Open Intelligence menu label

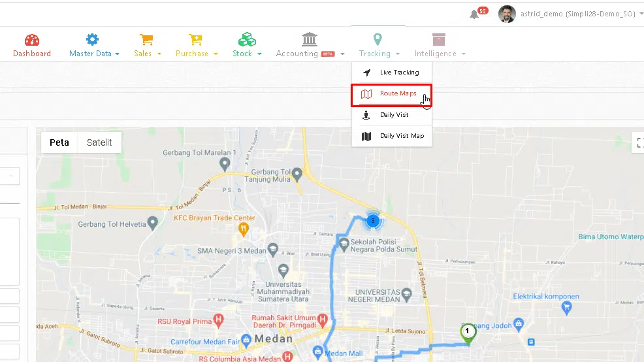pyautogui.click(x=436, y=54)
